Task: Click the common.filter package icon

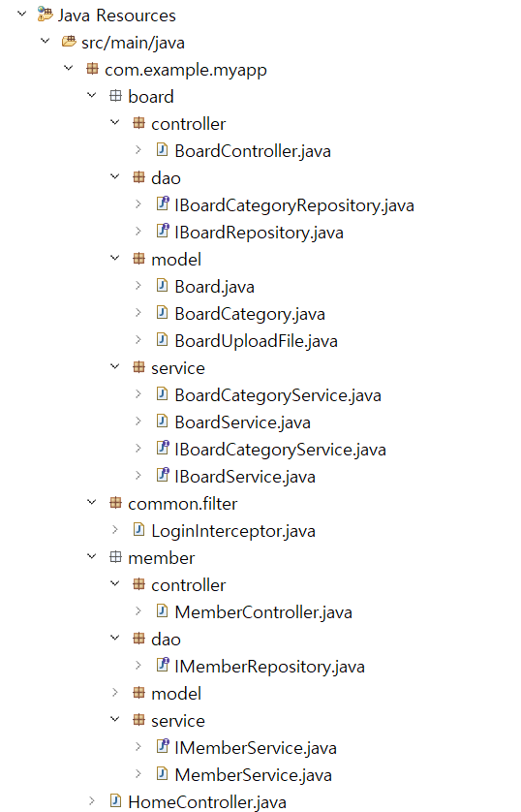Action: pos(115,502)
